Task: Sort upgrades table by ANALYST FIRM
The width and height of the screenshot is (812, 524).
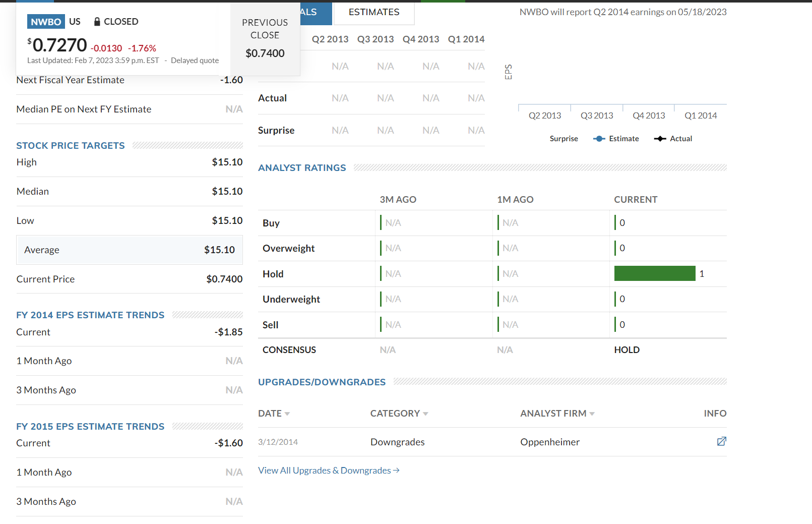Action: [x=557, y=414]
